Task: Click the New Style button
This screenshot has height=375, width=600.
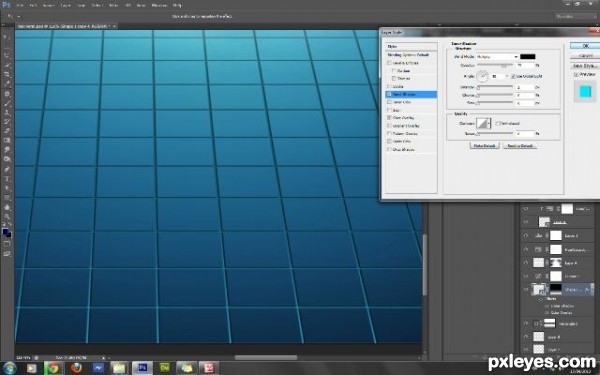Action: pos(585,66)
